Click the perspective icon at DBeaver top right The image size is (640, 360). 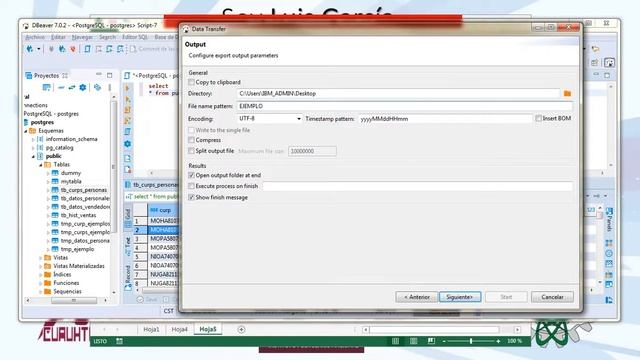coord(609,62)
